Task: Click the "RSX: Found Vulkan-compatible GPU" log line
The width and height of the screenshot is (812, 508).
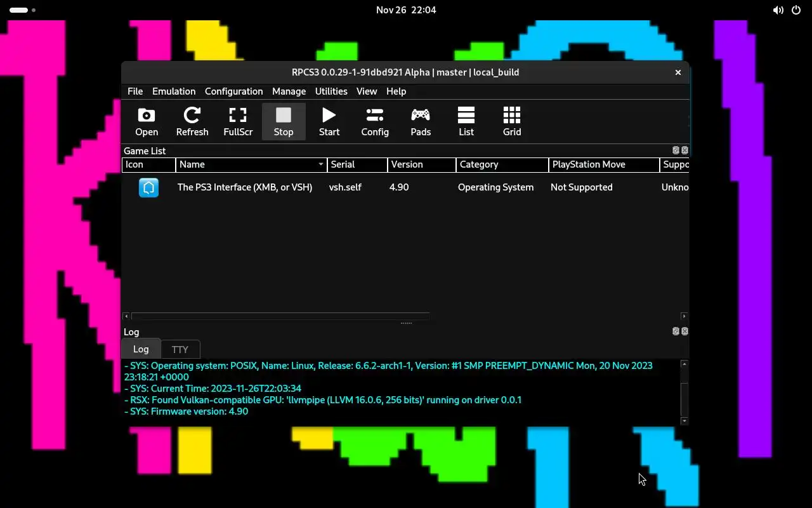Action: (322, 400)
